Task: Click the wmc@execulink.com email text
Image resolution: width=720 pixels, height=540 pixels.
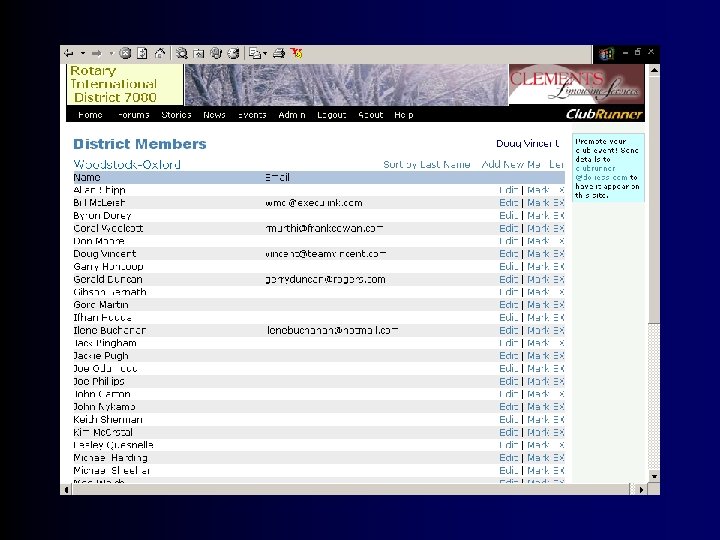Action: pyautogui.click(x=314, y=203)
